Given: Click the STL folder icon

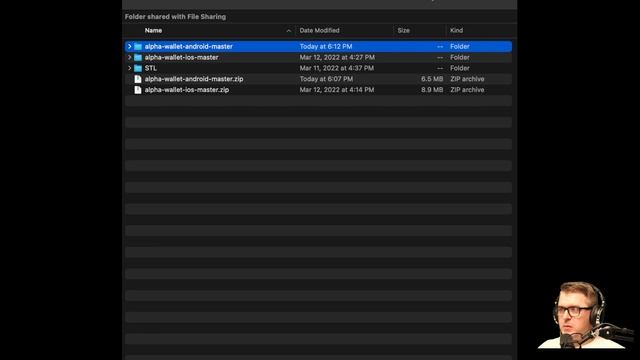Looking at the screenshot, I should click(x=138, y=68).
